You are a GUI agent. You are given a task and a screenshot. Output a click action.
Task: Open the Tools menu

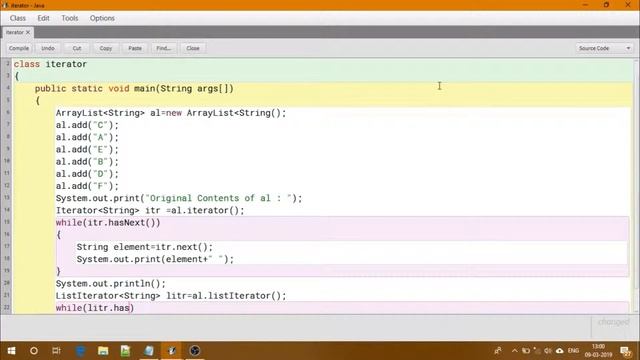coord(69,18)
